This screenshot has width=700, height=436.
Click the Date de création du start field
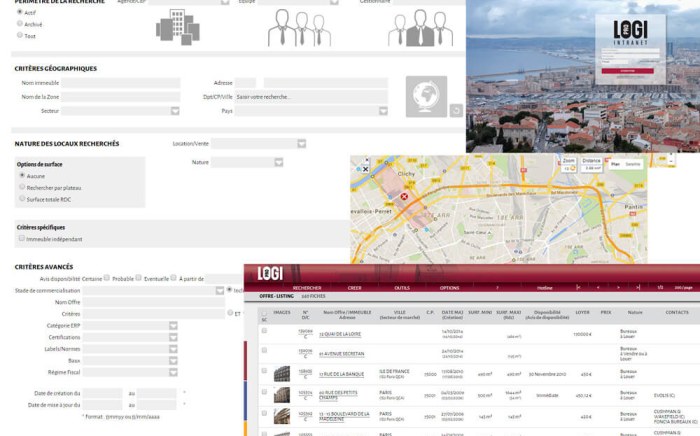103,393
